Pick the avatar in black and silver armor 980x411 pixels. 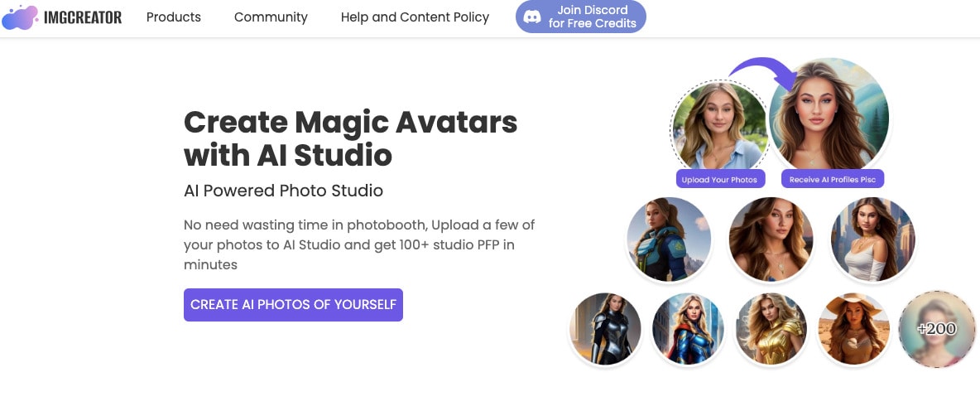click(x=605, y=329)
